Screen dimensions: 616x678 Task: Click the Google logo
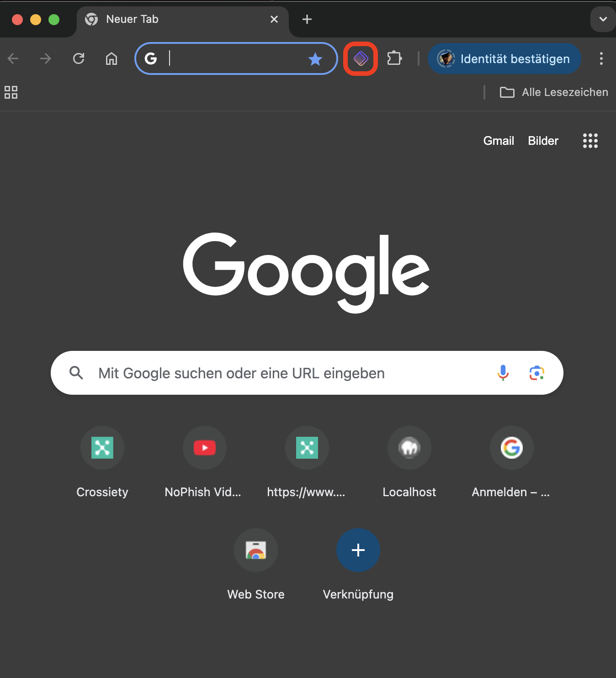coord(306,272)
